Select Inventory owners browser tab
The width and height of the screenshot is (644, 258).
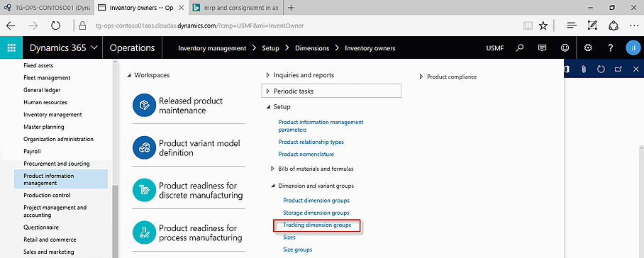click(142, 8)
